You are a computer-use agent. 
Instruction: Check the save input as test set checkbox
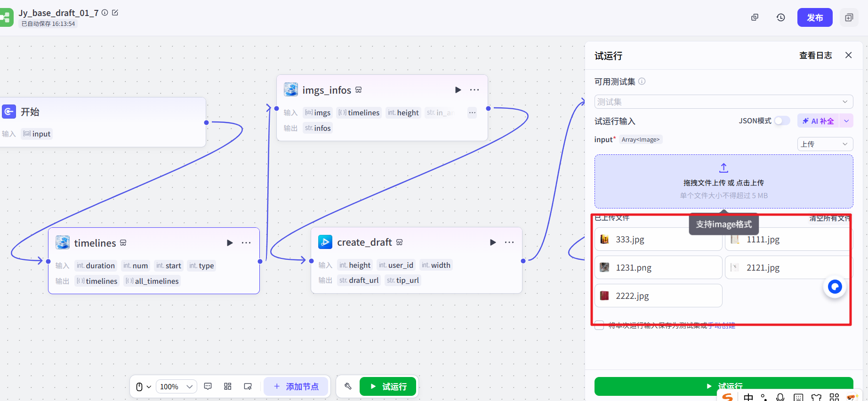[x=599, y=325]
